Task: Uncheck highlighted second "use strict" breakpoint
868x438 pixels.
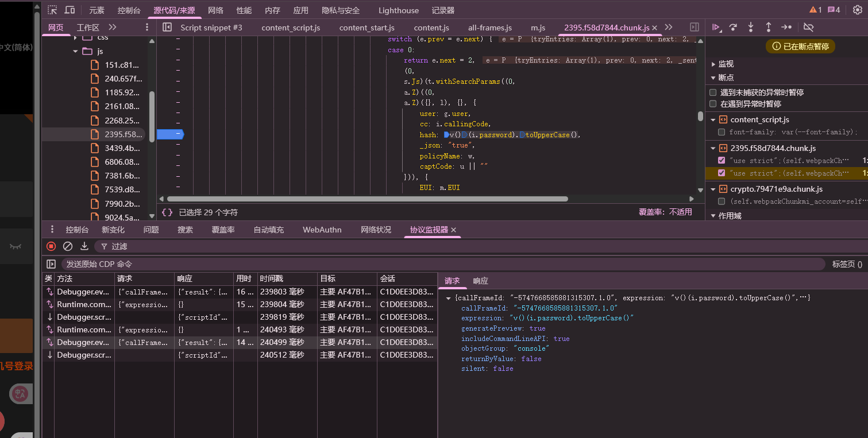Action: click(x=722, y=173)
